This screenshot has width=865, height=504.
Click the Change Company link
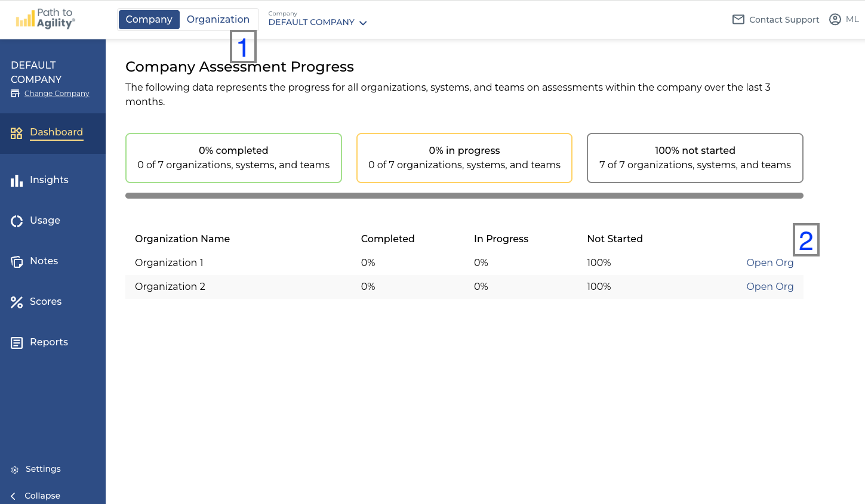click(x=57, y=94)
